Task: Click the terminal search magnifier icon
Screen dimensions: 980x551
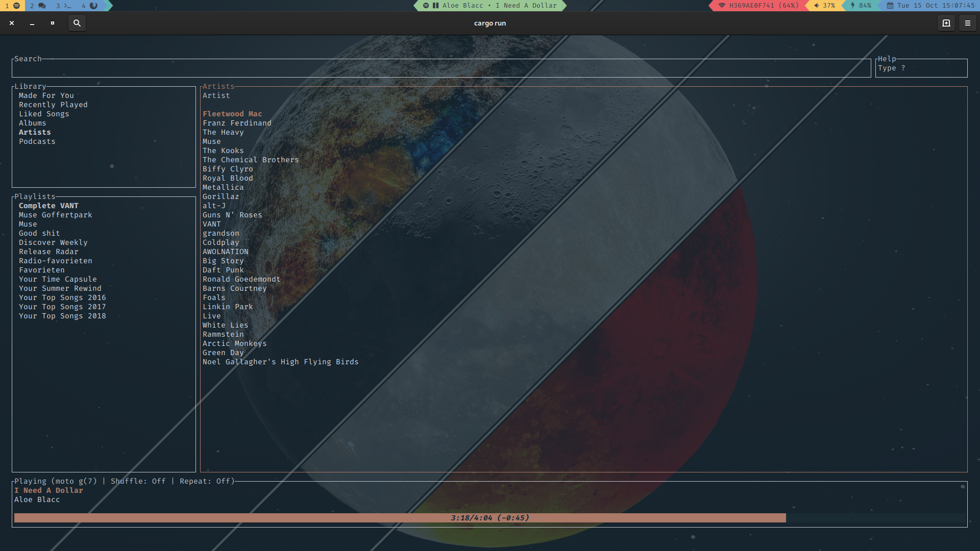Action: (x=77, y=23)
